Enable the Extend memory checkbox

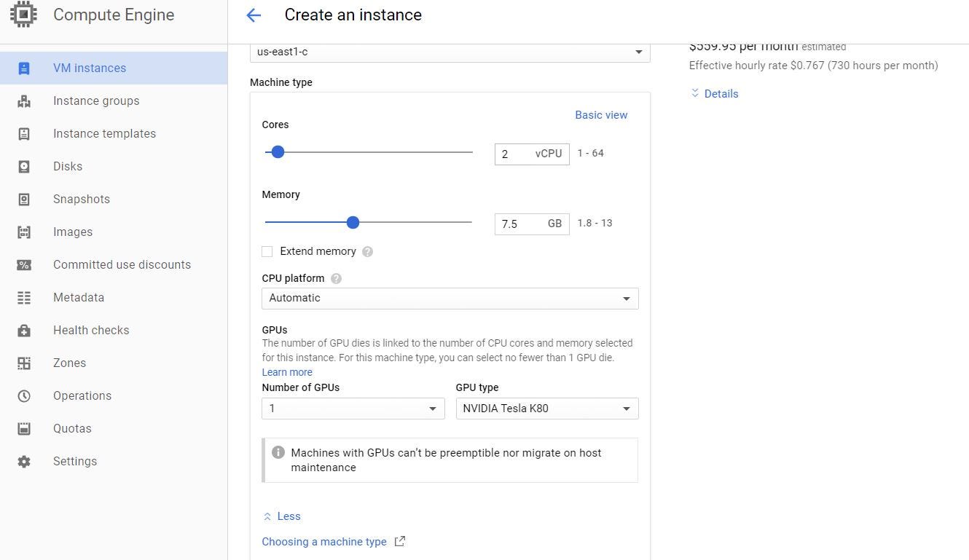pos(267,252)
